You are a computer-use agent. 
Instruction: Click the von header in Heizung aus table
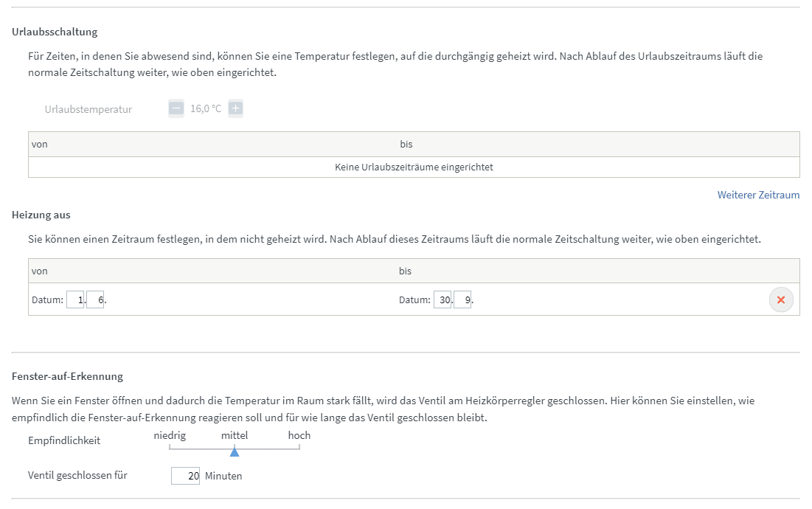click(x=40, y=271)
